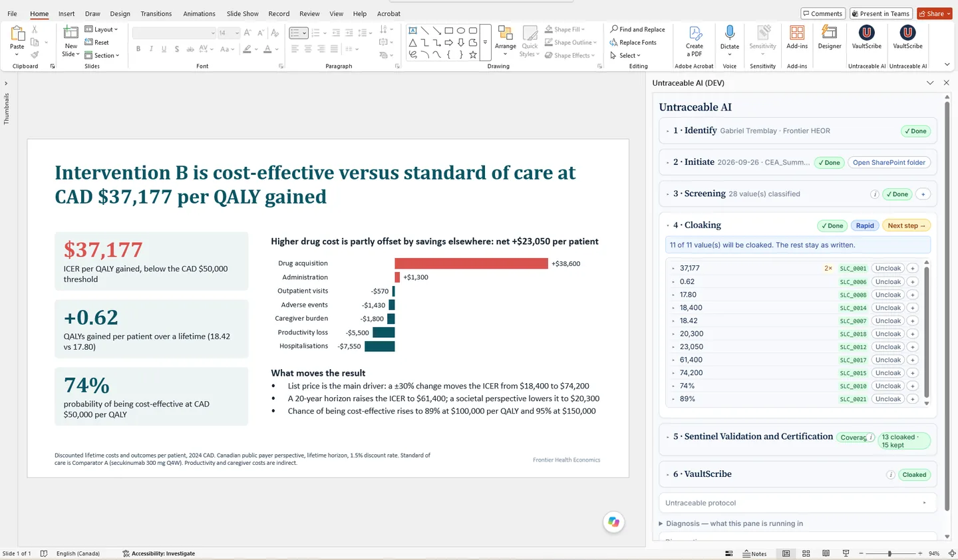Expand the Thumbnails pane chevron
Viewport: 958px width, 560px height.
(6, 83)
